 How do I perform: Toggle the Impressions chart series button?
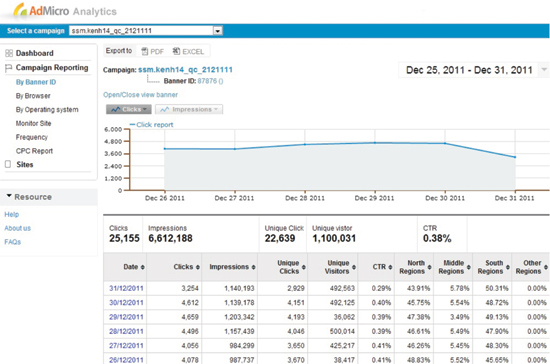(x=189, y=109)
